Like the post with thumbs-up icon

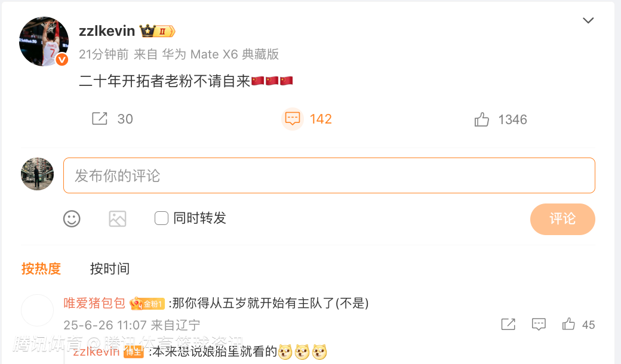click(482, 119)
